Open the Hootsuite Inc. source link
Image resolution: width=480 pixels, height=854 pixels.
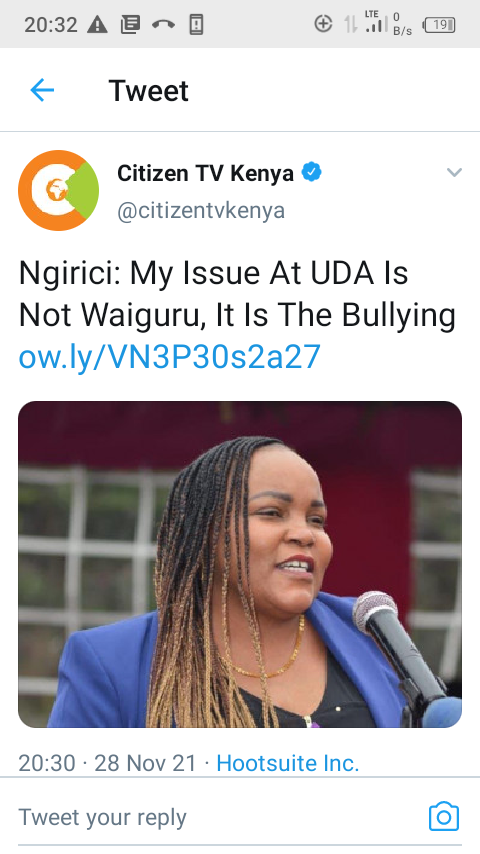click(288, 763)
